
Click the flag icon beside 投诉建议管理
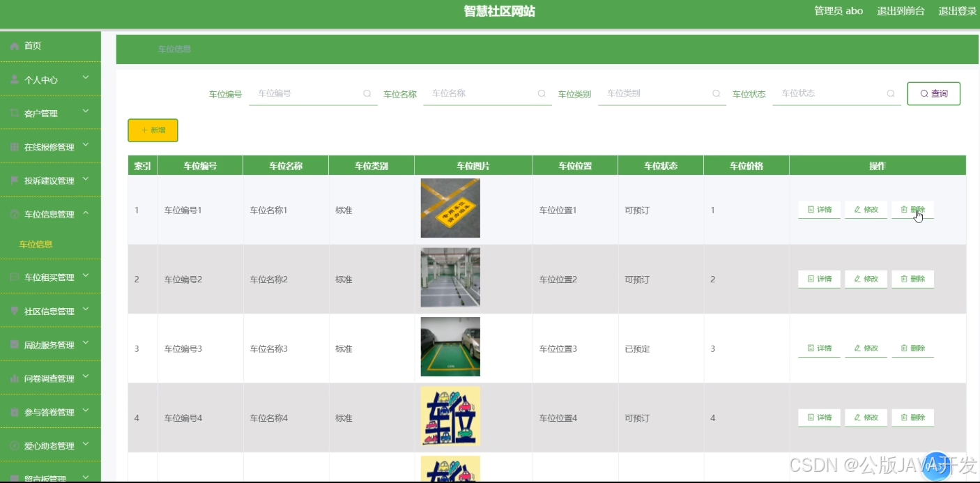(x=15, y=181)
